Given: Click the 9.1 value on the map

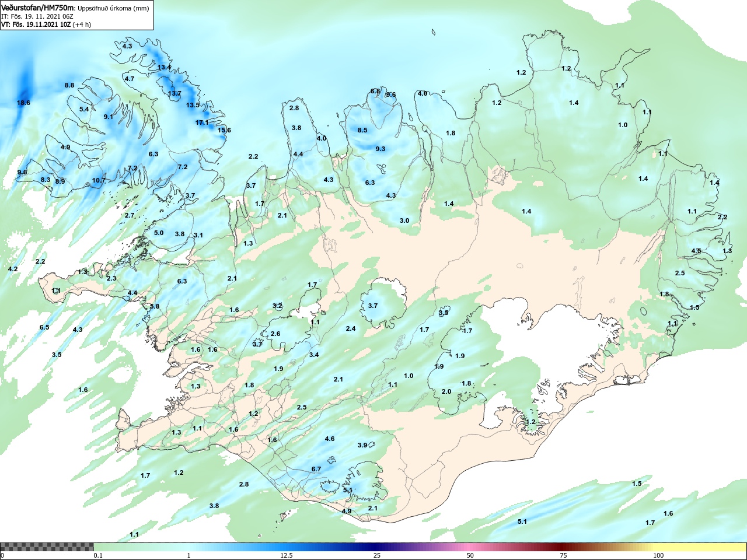Looking at the screenshot, I should pyautogui.click(x=109, y=117).
